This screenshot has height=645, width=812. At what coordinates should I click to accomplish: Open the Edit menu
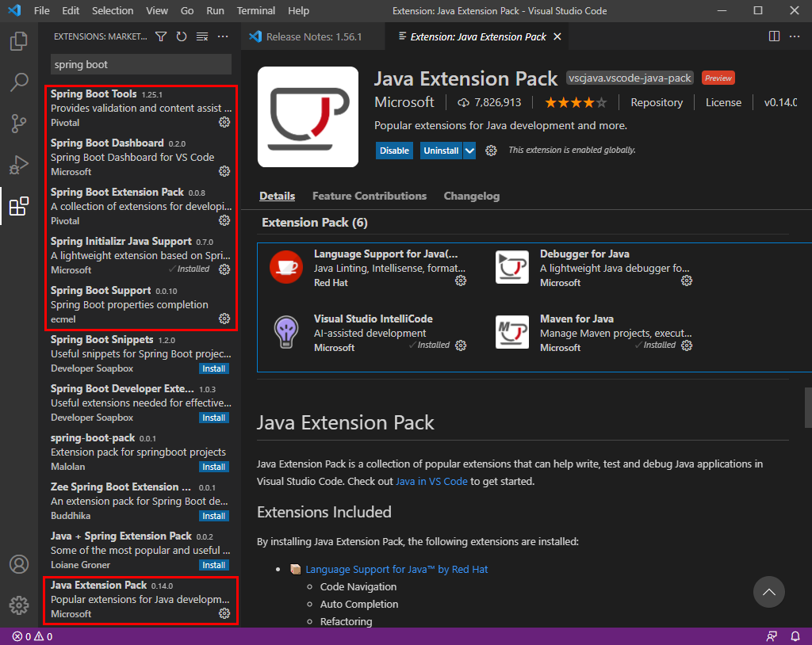coord(71,10)
